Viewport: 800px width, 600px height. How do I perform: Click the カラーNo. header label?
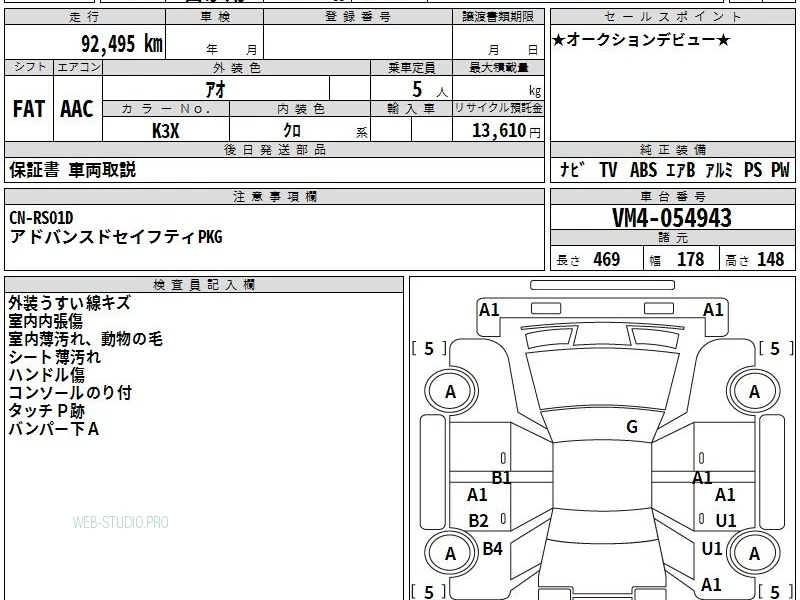point(166,109)
